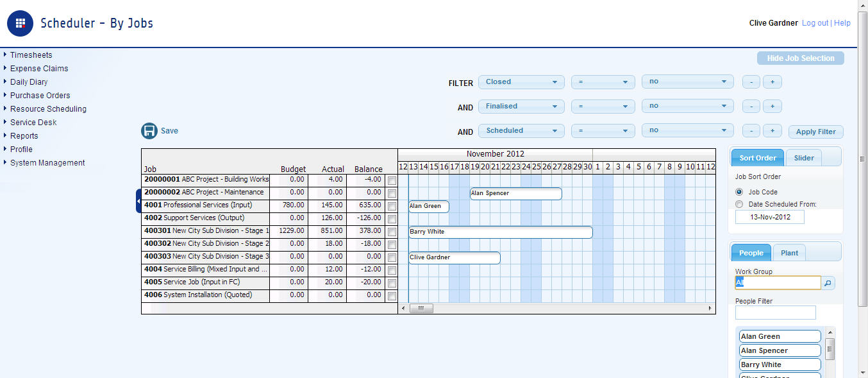Open operator dropdown in Scheduled filter row
Screen dimensions: 868x378
click(603, 131)
